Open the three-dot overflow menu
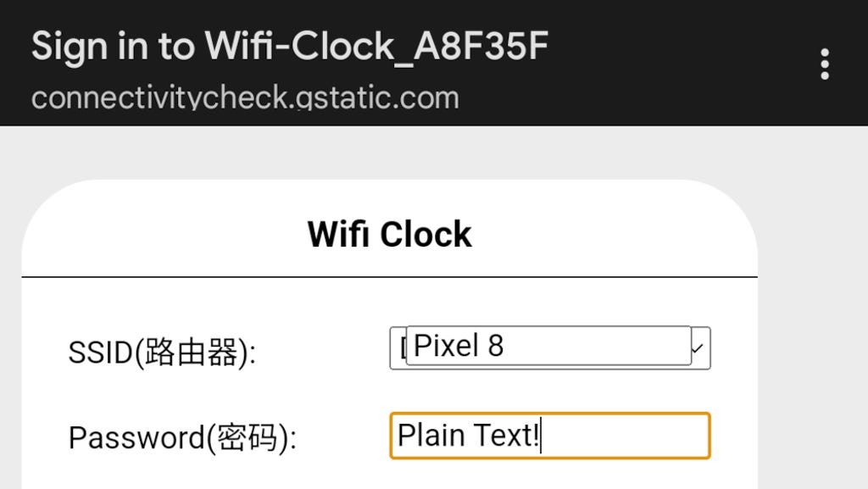Image resolution: width=868 pixels, height=489 pixels. point(824,64)
